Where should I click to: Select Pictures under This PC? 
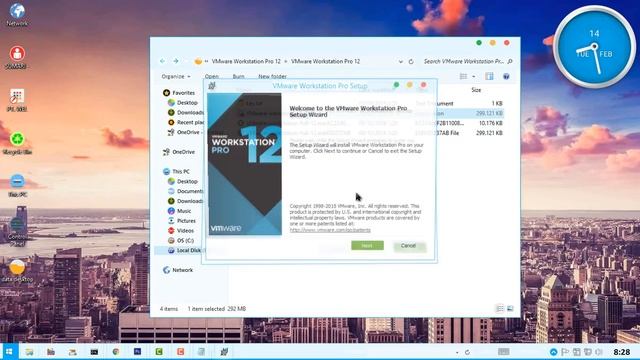(x=182, y=221)
